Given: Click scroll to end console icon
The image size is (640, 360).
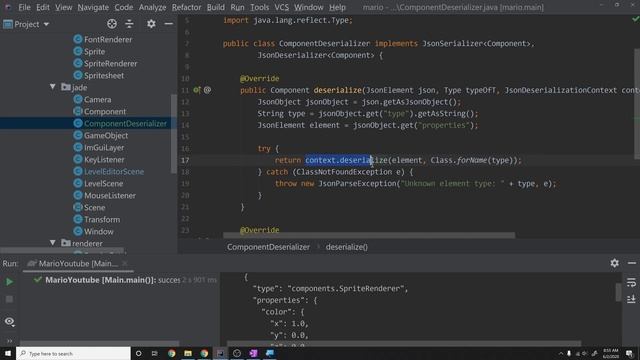Looking at the screenshot, I should (631, 299).
